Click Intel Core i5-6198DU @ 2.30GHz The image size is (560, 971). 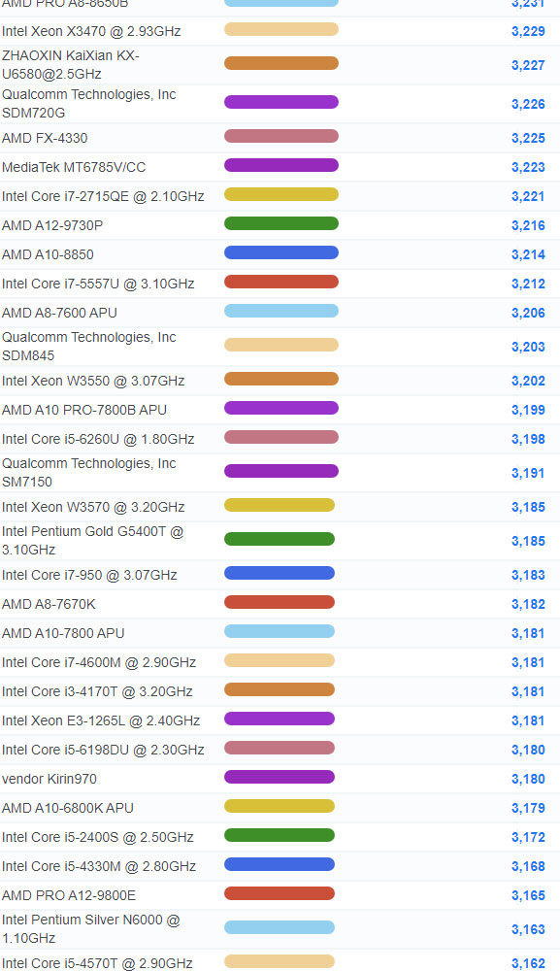[103, 750]
